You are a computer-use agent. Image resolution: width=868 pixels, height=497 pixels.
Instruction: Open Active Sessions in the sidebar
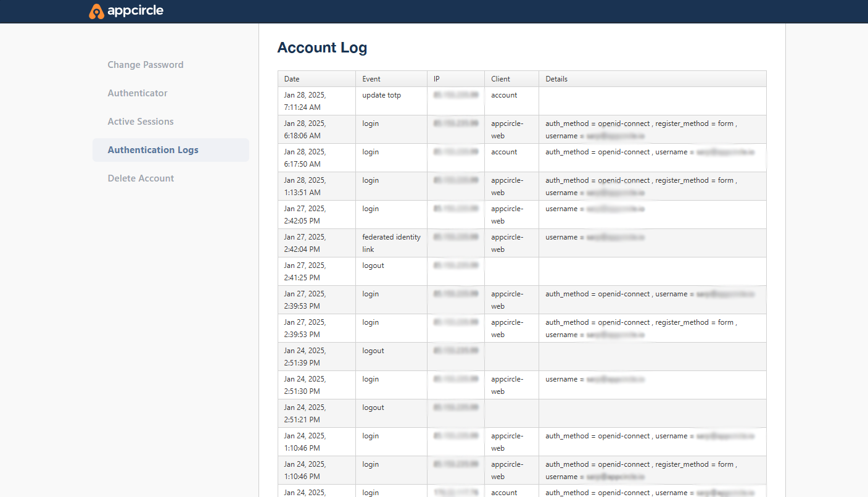pos(141,122)
